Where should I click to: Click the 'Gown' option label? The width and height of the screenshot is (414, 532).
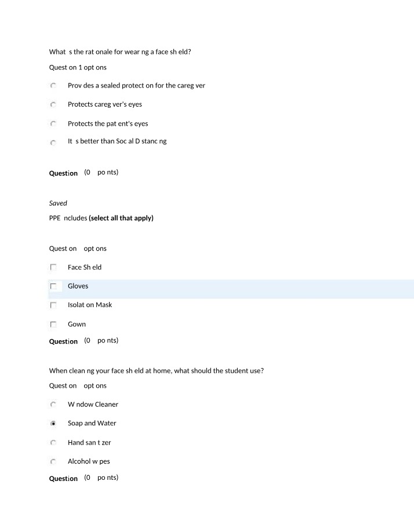[x=77, y=324]
